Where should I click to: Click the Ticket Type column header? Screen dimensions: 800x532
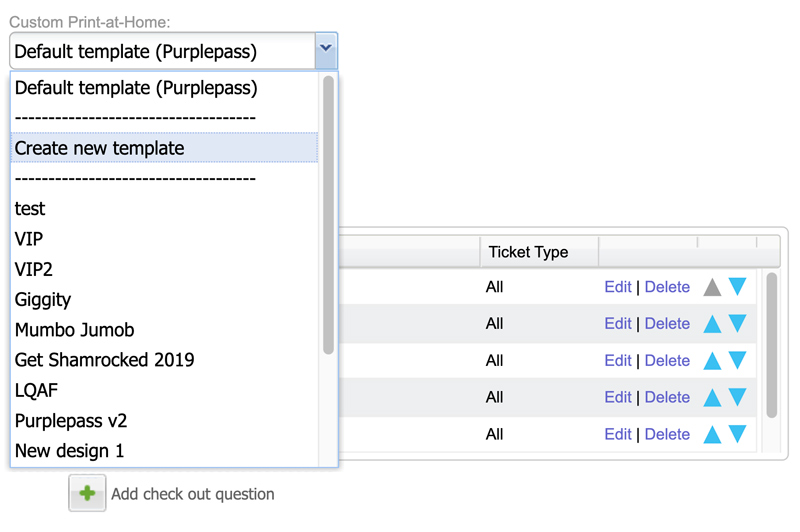tap(539, 252)
